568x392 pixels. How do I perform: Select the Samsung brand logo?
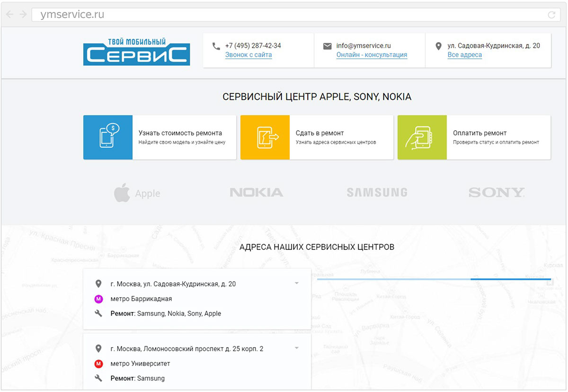pyautogui.click(x=377, y=193)
